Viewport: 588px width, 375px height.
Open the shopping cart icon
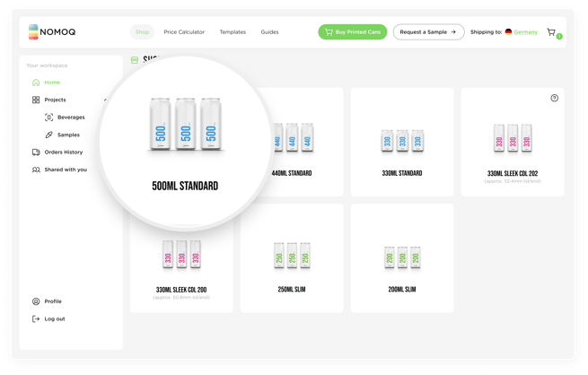point(551,32)
